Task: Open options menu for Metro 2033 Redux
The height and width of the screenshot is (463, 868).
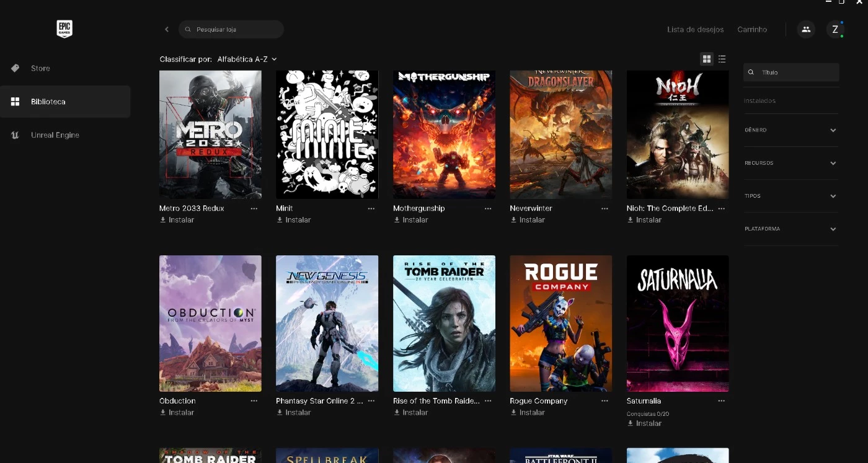Action: coord(254,209)
